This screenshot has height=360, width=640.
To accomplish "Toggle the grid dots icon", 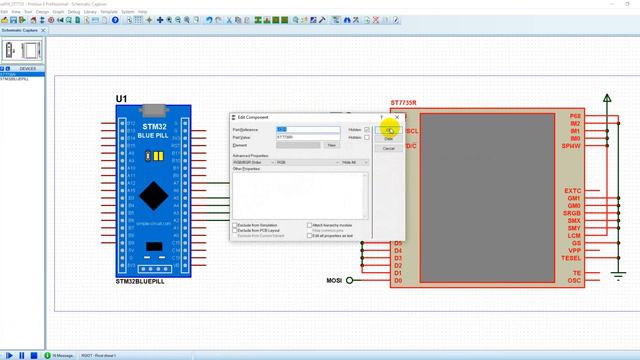I will (138, 20).
